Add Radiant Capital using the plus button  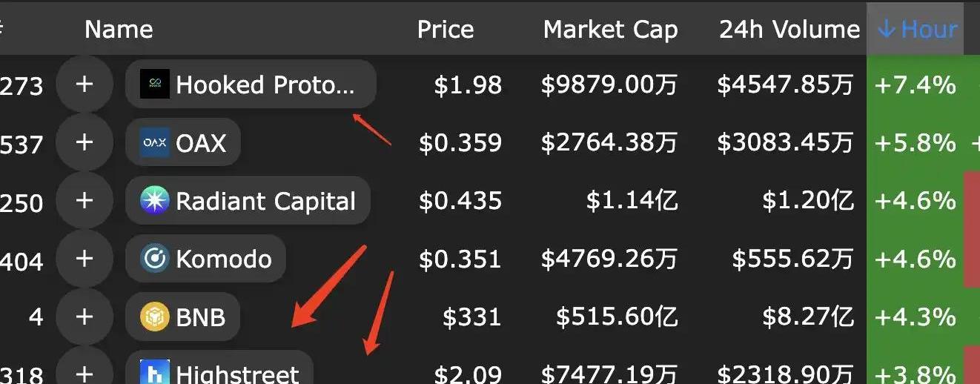pos(85,200)
